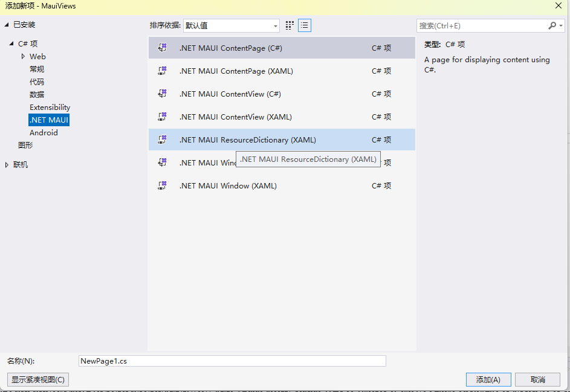Select the 已安装 tree label
Viewport: 570px width, 392px height.
click(x=24, y=25)
